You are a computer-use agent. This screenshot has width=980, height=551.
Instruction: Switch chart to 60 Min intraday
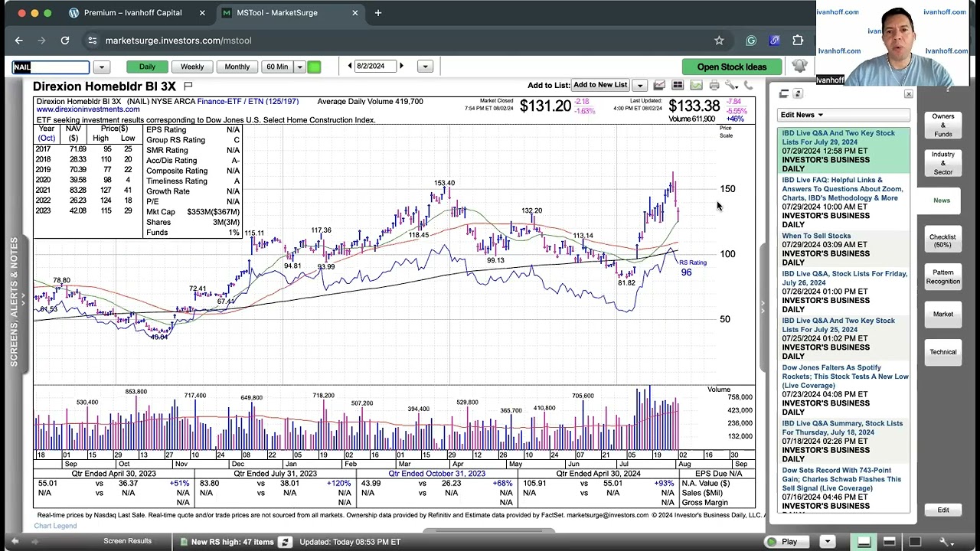pos(277,67)
